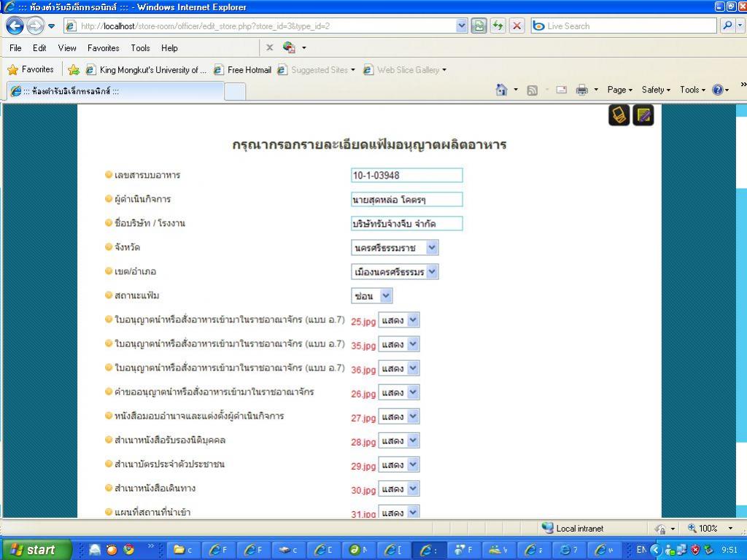
Task: Open the Favorites menu
Action: (x=104, y=47)
